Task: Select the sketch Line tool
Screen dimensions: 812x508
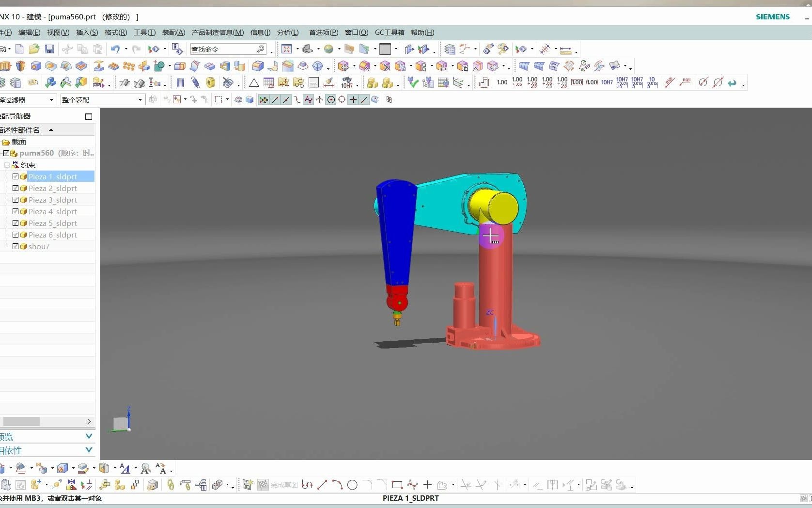Action: tap(322, 484)
